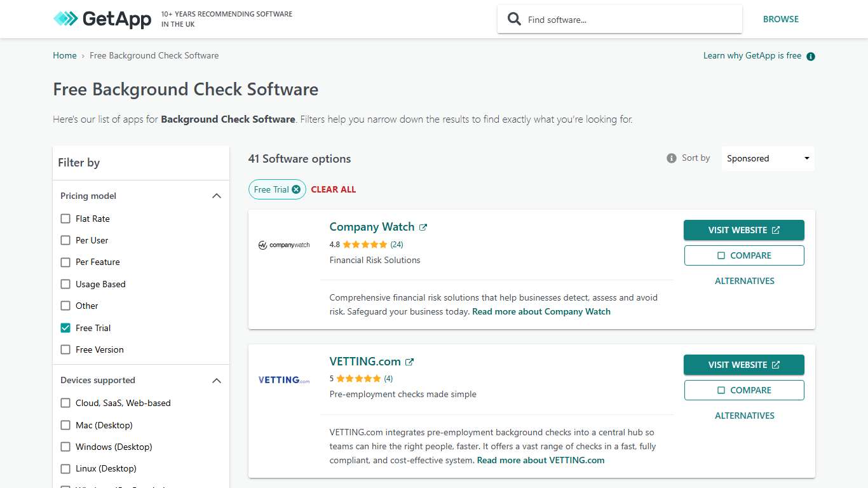Collapse the Devices supported section

click(217, 380)
